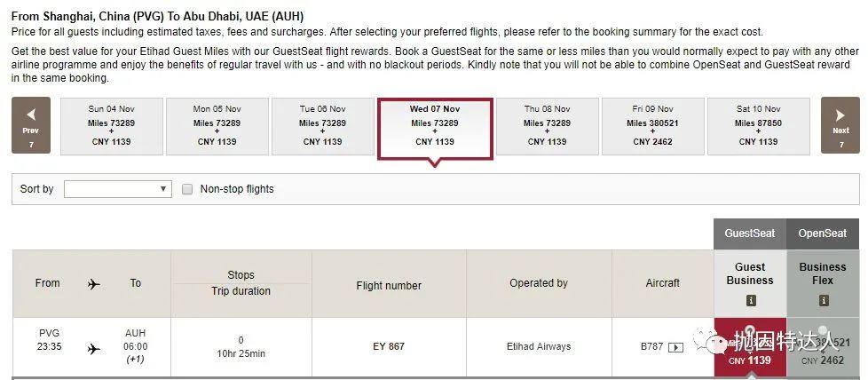Screen dimensions: 868x380
Task: Open B787 aircraft details icon
Action: 675,347
